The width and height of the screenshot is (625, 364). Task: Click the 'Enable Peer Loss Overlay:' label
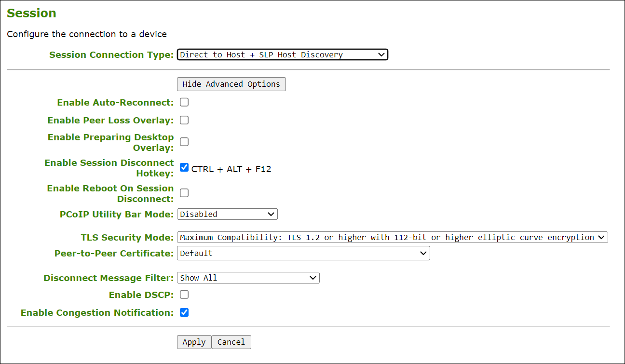pyautogui.click(x=110, y=120)
